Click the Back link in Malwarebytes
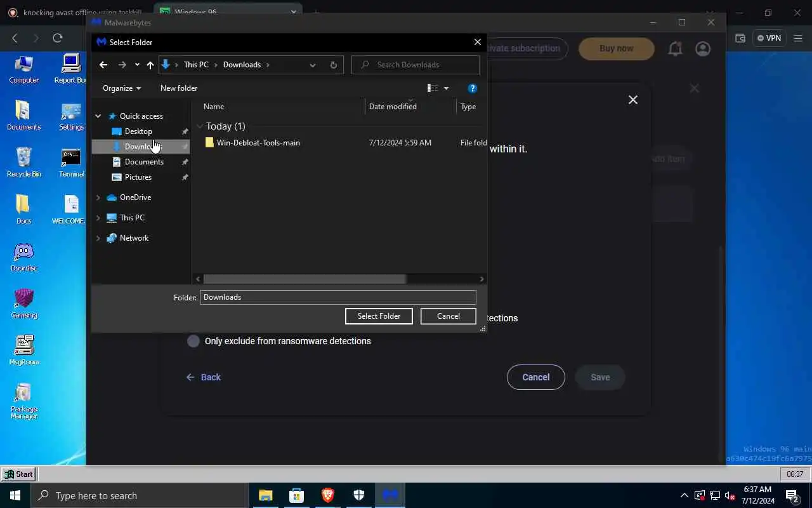This screenshot has height=508, width=812. pyautogui.click(x=204, y=377)
